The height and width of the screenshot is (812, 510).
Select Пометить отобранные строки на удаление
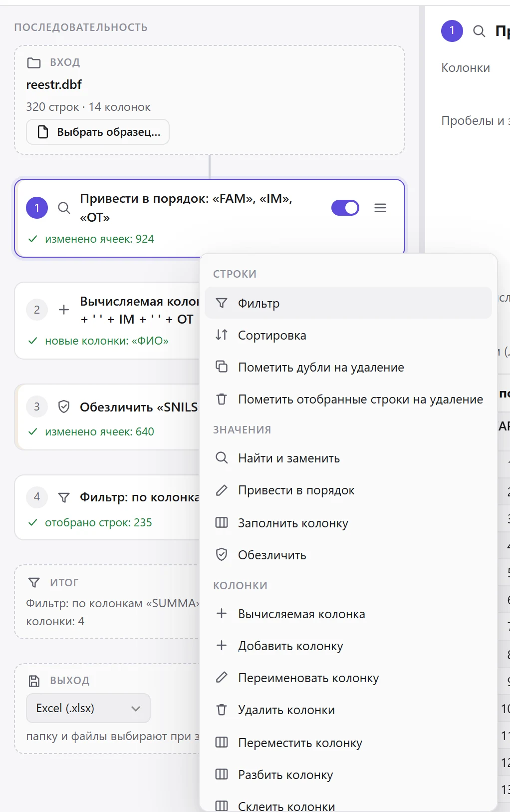348,399
